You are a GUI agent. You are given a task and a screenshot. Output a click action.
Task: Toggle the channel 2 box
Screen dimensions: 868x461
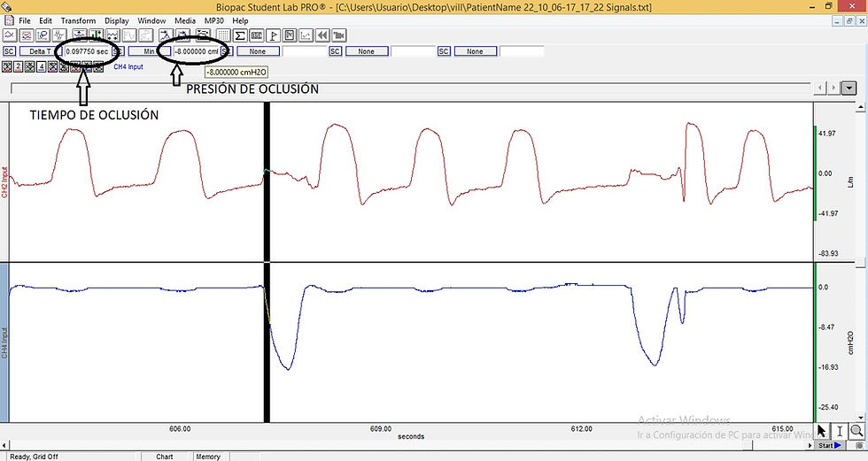click(19, 67)
